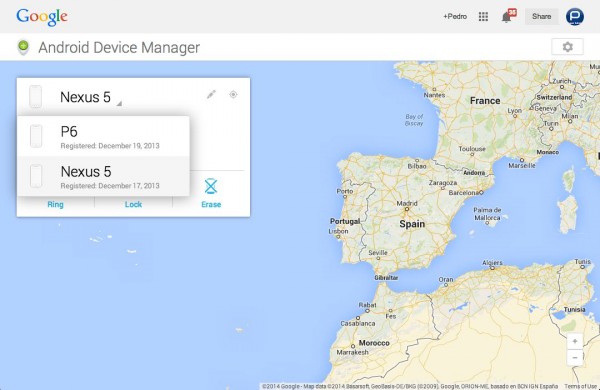Image resolution: width=600 pixels, height=390 pixels.
Task: Click 'Registered: December 19, 2013' text
Action: pyautogui.click(x=110, y=146)
